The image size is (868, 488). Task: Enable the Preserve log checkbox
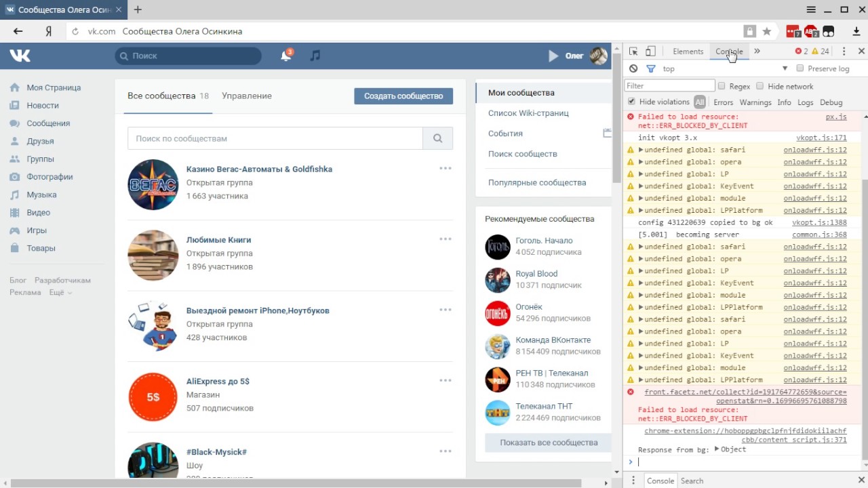click(800, 68)
